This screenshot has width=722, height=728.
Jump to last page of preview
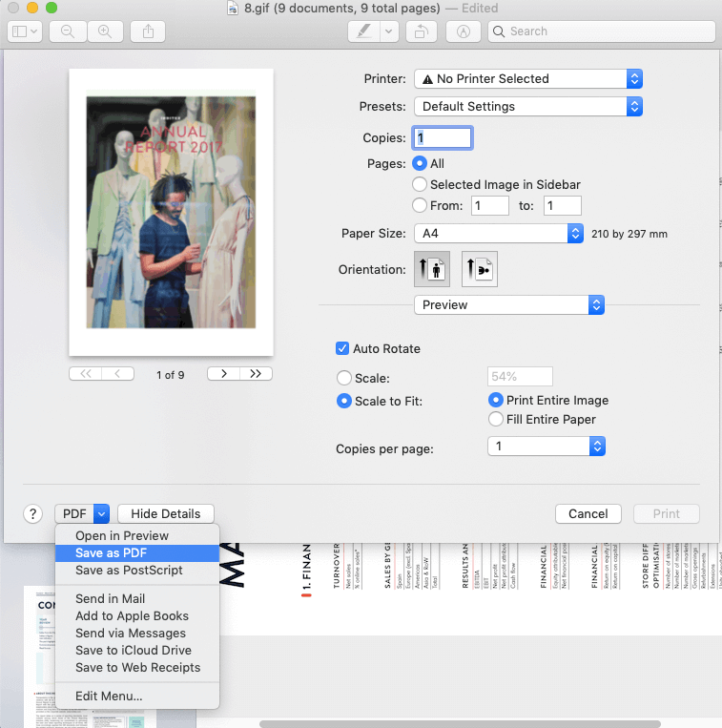click(256, 374)
